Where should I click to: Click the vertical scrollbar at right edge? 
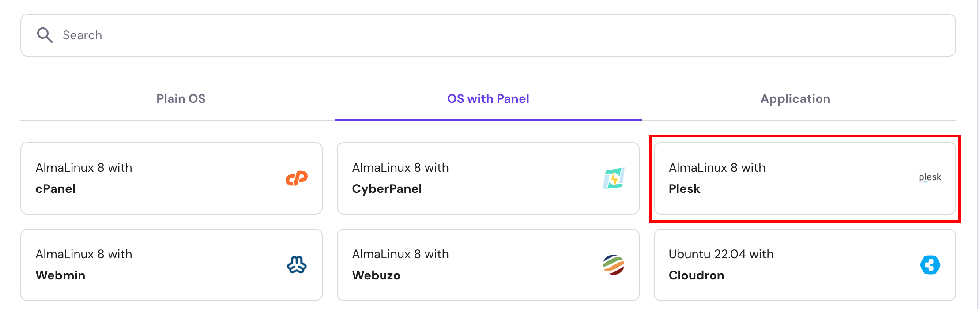pyautogui.click(x=978, y=154)
